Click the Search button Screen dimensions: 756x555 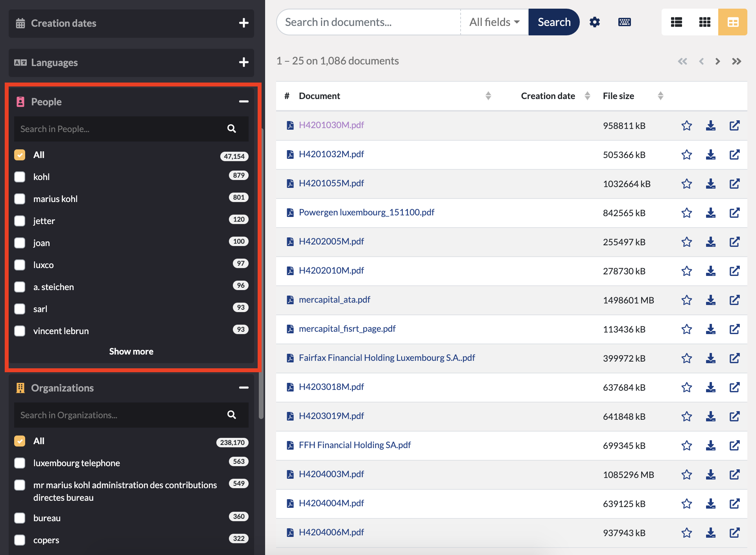click(553, 22)
